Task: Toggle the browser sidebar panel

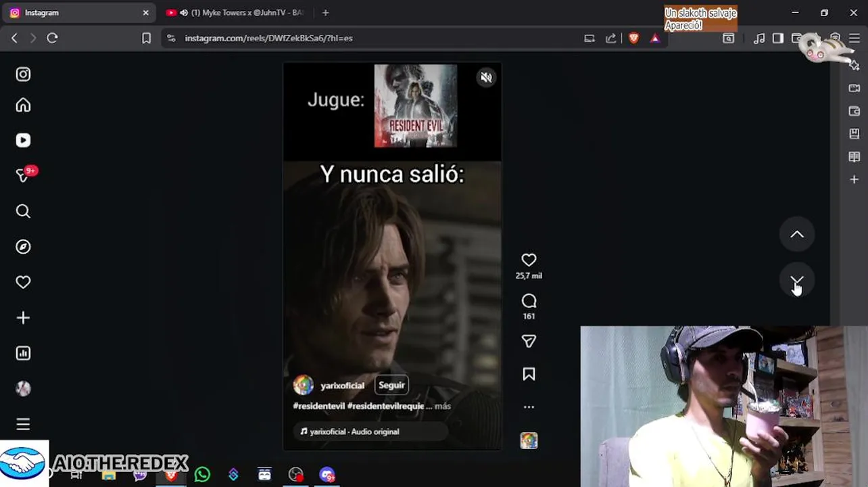Action: (778, 38)
